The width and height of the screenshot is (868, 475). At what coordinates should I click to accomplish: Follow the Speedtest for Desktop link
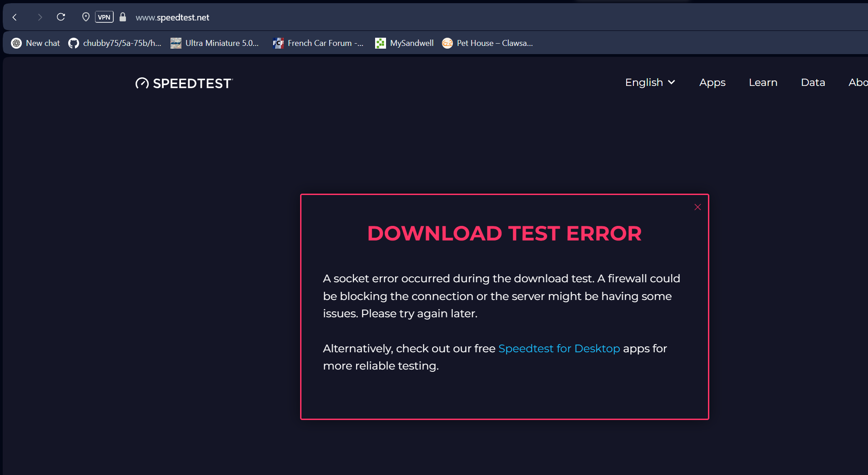click(559, 349)
